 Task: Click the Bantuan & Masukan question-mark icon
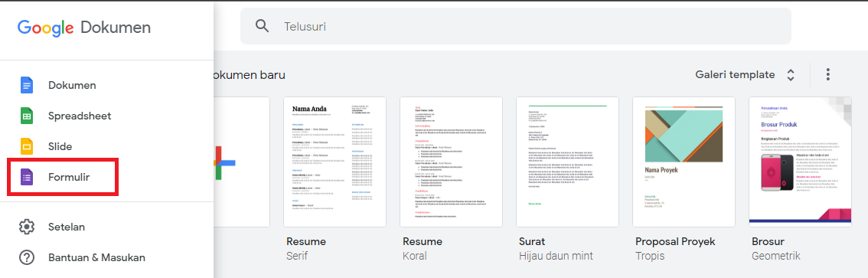[x=27, y=257]
